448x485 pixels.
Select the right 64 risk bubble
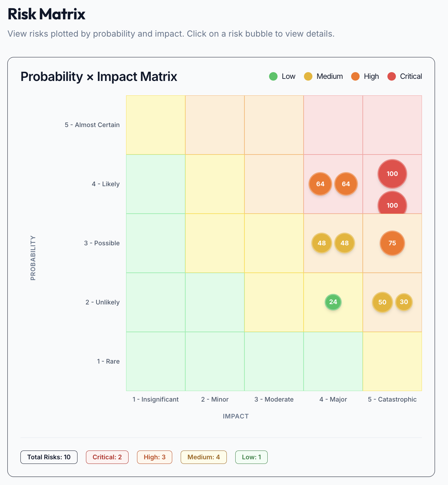pyautogui.click(x=346, y=184)
